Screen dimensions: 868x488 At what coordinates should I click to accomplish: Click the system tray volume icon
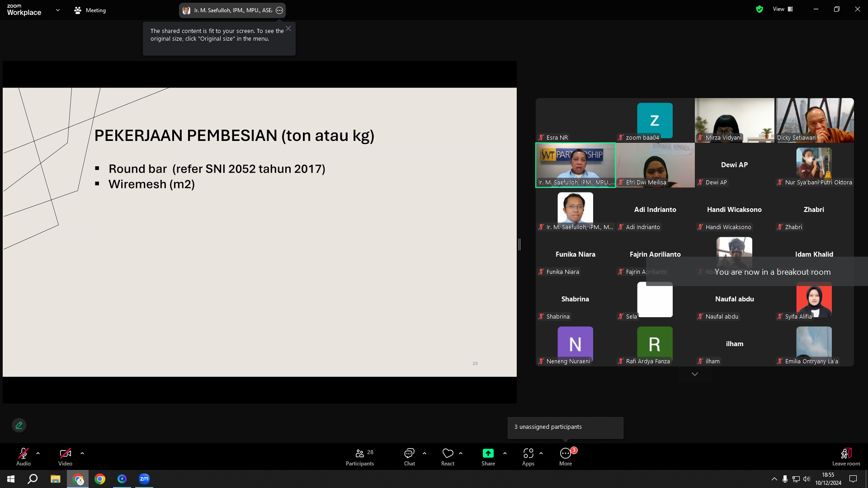tap(807, 479)
